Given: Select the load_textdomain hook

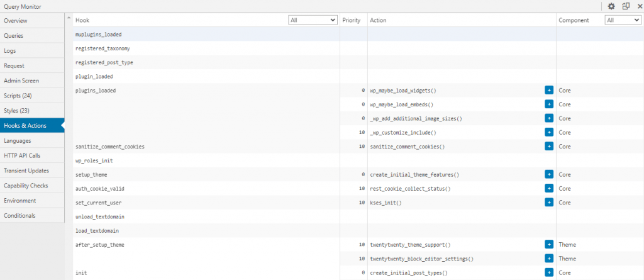Looking at the screenshot, I should (x=97, y=231).
